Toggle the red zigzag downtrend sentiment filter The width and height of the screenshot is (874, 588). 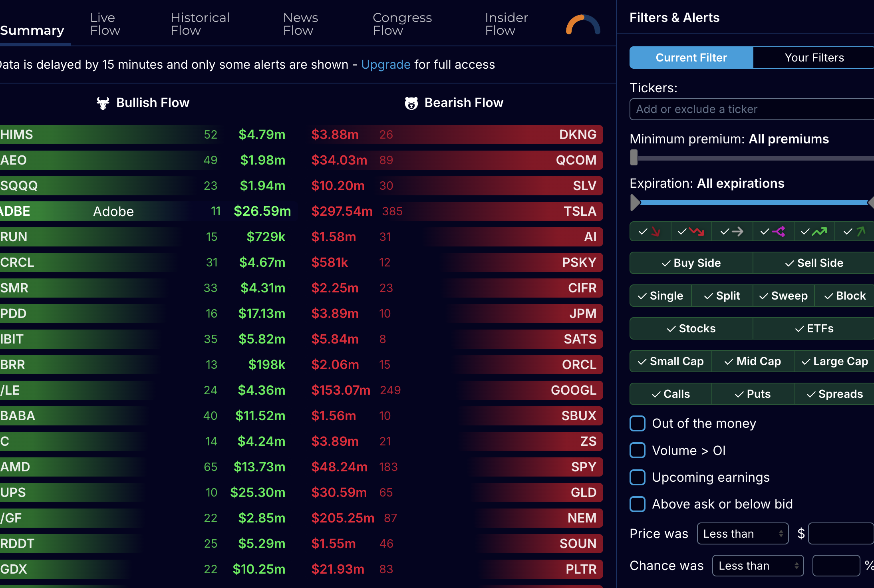[x=691, y=231]
